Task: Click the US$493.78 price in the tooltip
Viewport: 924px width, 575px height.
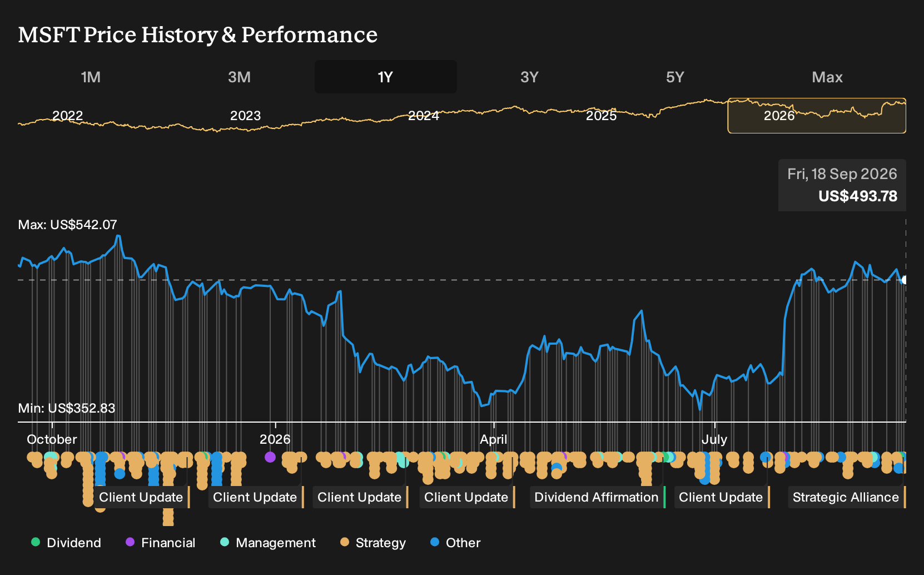Action: pyautogui.click(x=858, y=196)
